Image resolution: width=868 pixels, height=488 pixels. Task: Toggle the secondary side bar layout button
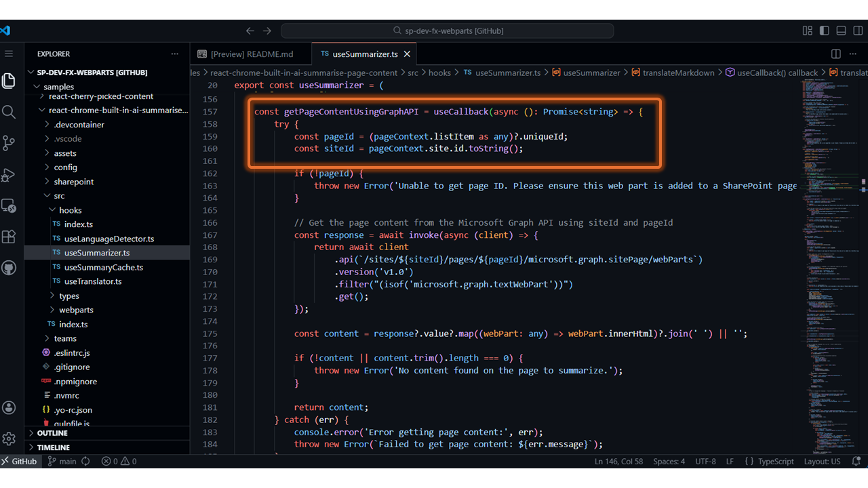857,30
